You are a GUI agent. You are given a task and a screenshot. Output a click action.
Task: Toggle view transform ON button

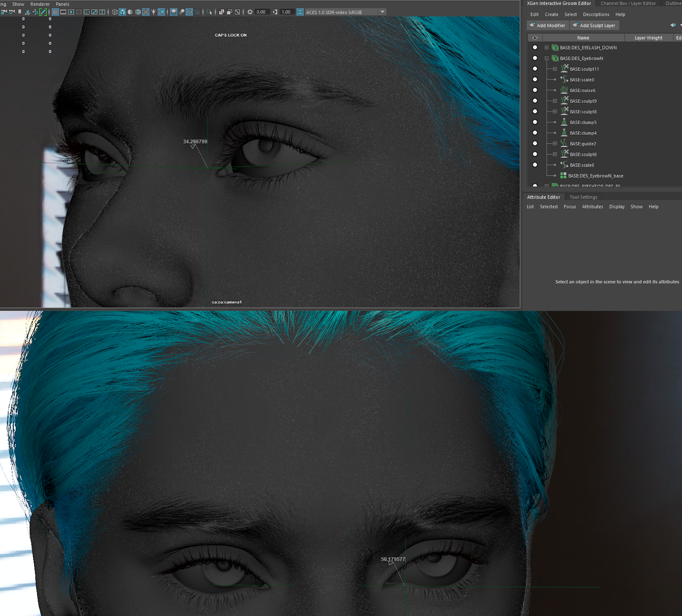click(x=300, y=12)
